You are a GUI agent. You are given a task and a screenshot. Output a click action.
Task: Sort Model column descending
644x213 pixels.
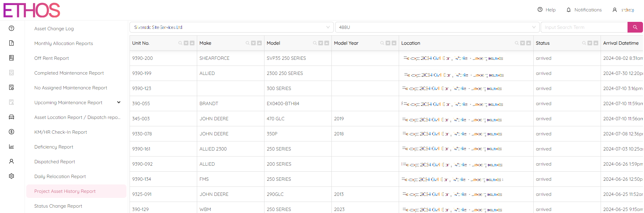[321, 43]
